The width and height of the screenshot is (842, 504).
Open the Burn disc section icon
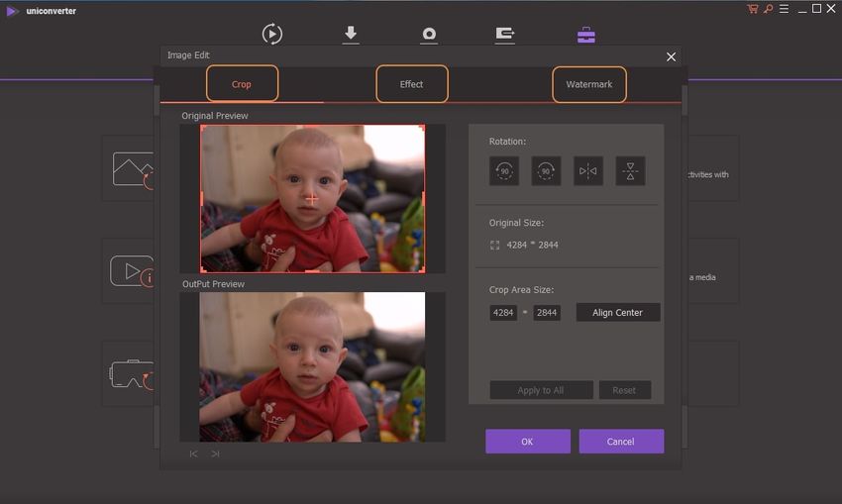coord(429,35)
